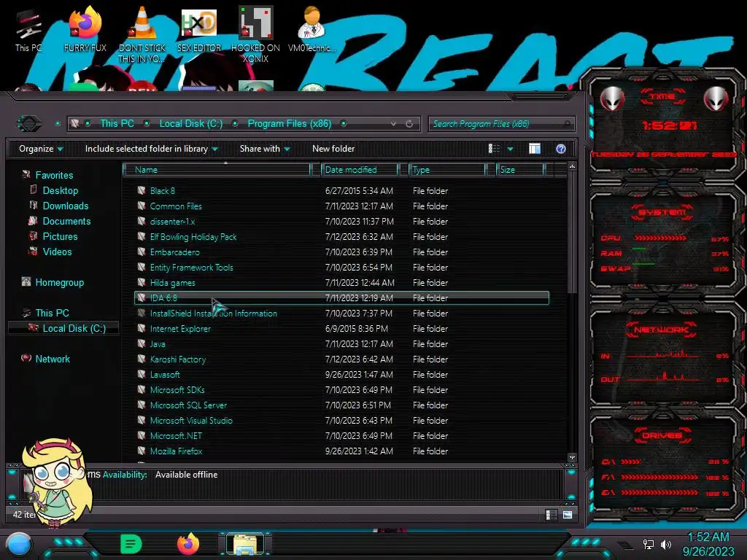Viewport: 747px width, 560px height.
Task: Click Program Files (x86) breadcrumb
Action: point(289,124)
